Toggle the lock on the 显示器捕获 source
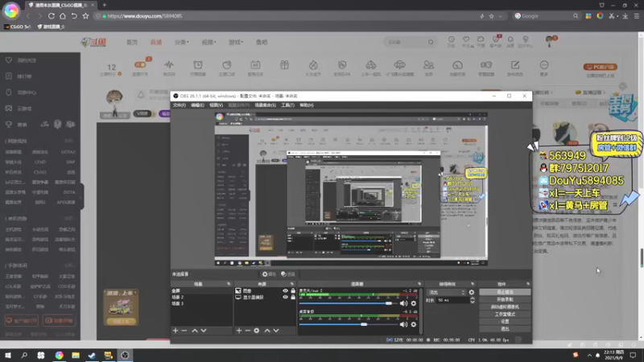 [x=293, y=297]
